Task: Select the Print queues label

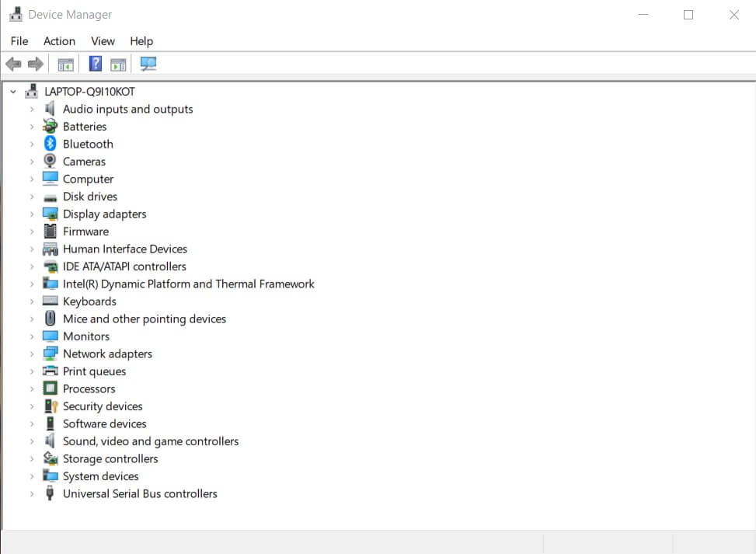Action: pyautogui.click(x=95, y=371)
